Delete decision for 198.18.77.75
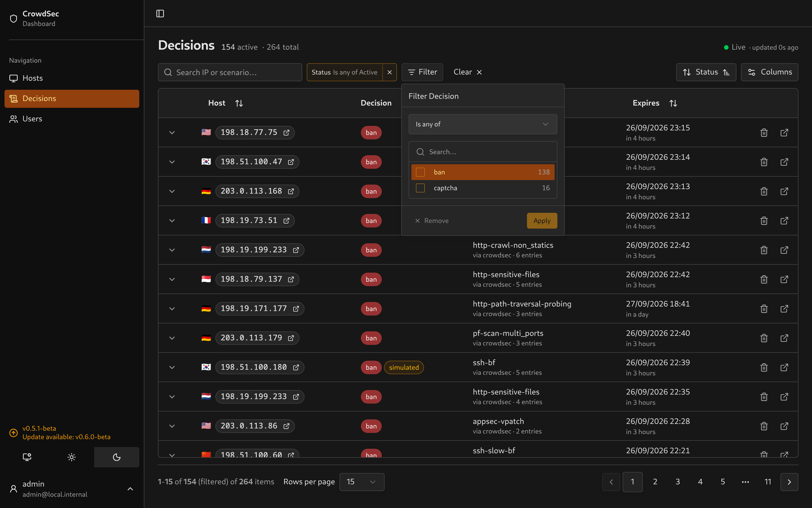 (x=764, y=133)
